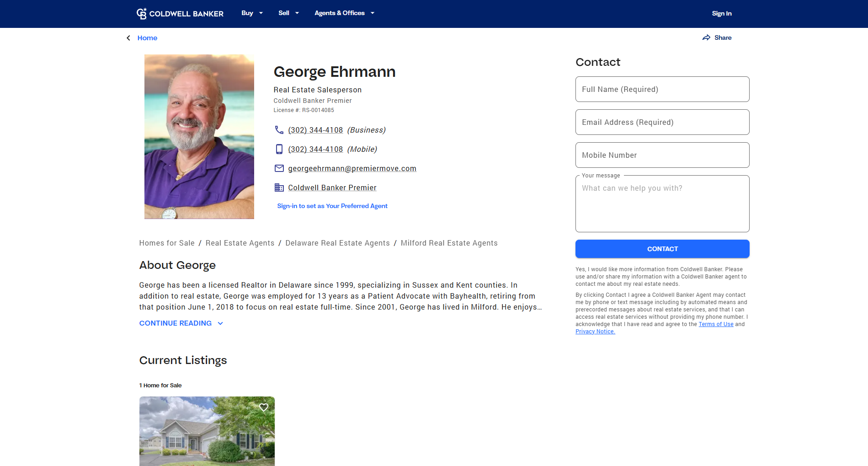This screenshot has width=868, height=466.
Task: Click the mobile phone device icon
Action: 279,149
